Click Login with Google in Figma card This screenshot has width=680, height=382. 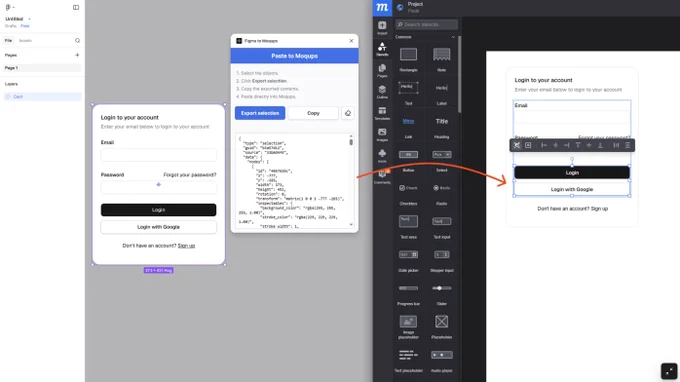(158, 227)
